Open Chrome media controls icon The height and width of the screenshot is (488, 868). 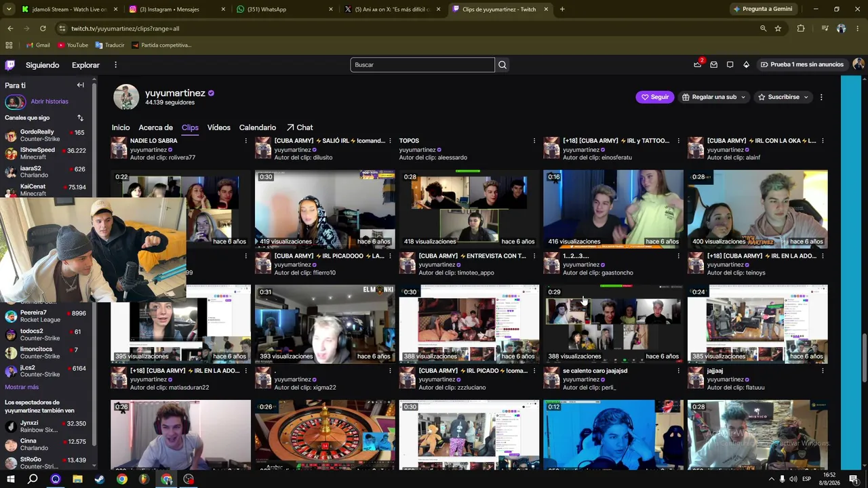[x=825, y=28]
